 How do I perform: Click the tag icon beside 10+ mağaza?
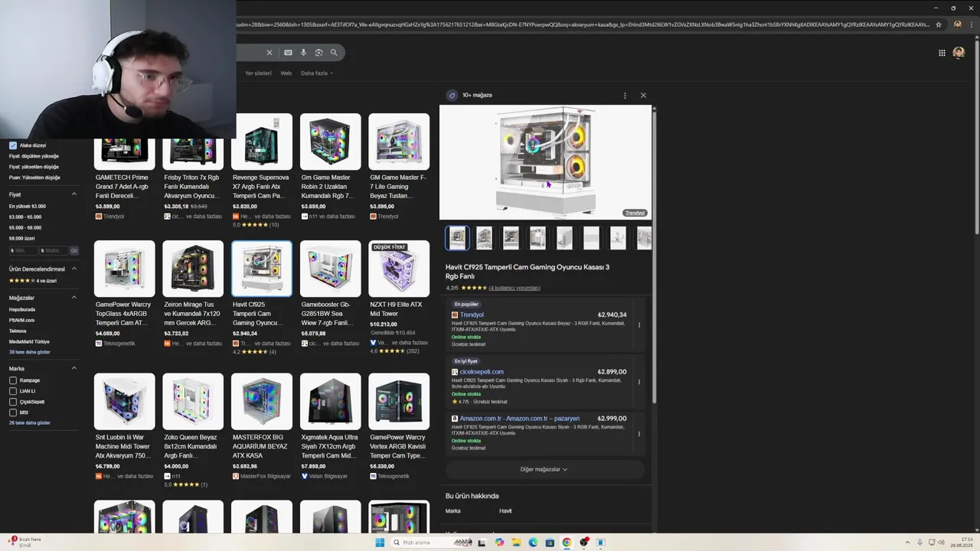click(x=452, y=96)
